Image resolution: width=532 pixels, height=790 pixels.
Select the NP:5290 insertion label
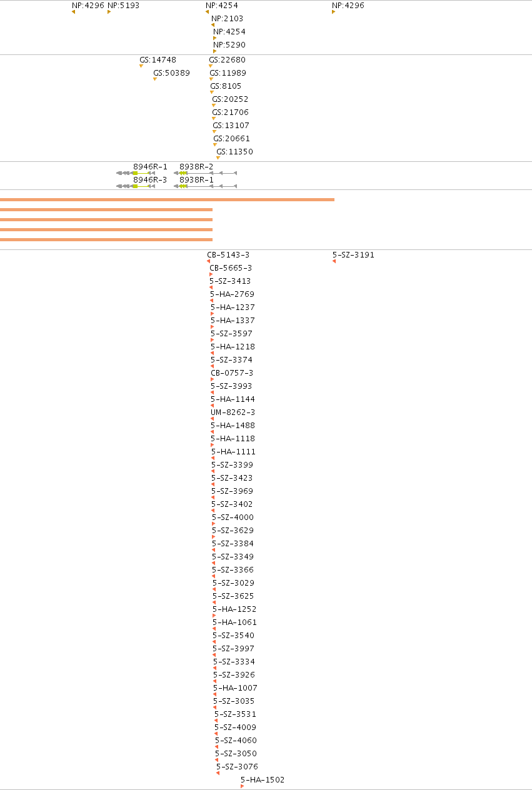(x=229, y=45)
